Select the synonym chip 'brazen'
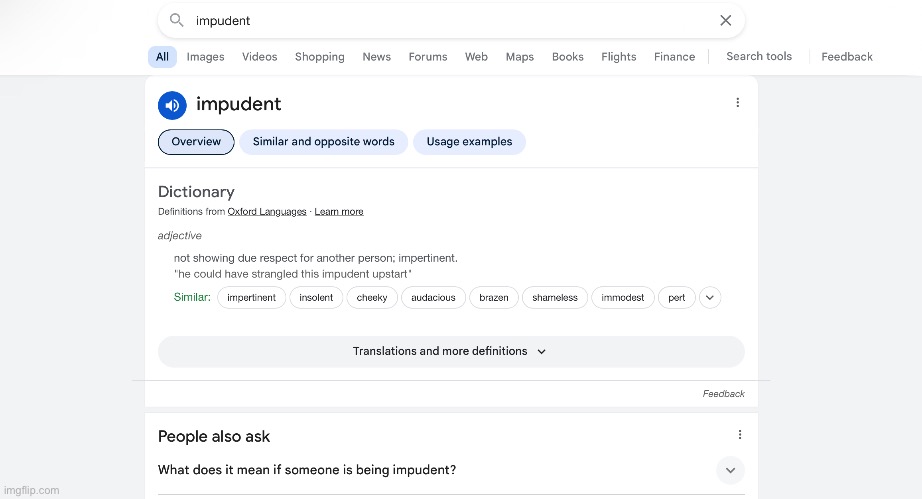Image resolution: width=922 pixels, height=499 pixels. click(x=494, y=298)
